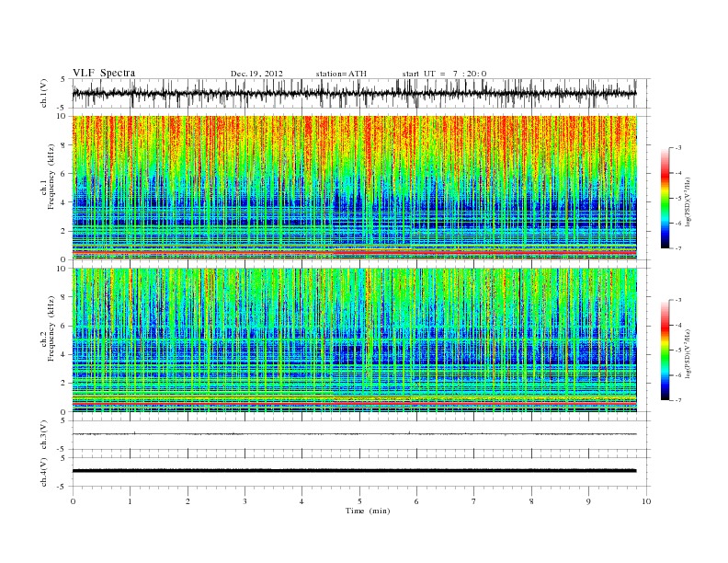Click the '8' kHz tick on ch.1 frequency axis
Screen dimensions: 728x563
pyautogui.click(x=64, y=145)
